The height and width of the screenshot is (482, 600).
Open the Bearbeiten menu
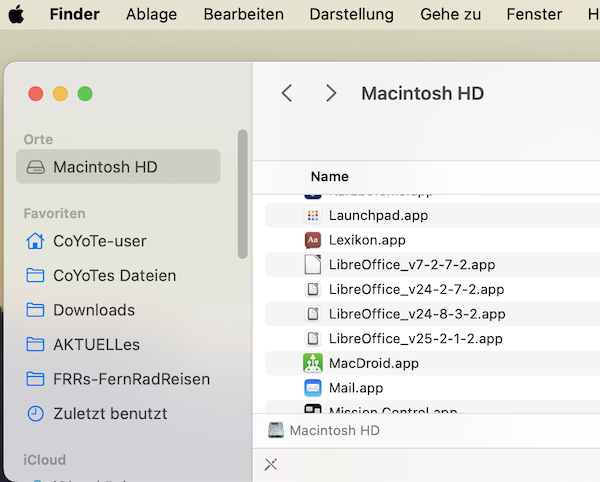tap(243, 15)
